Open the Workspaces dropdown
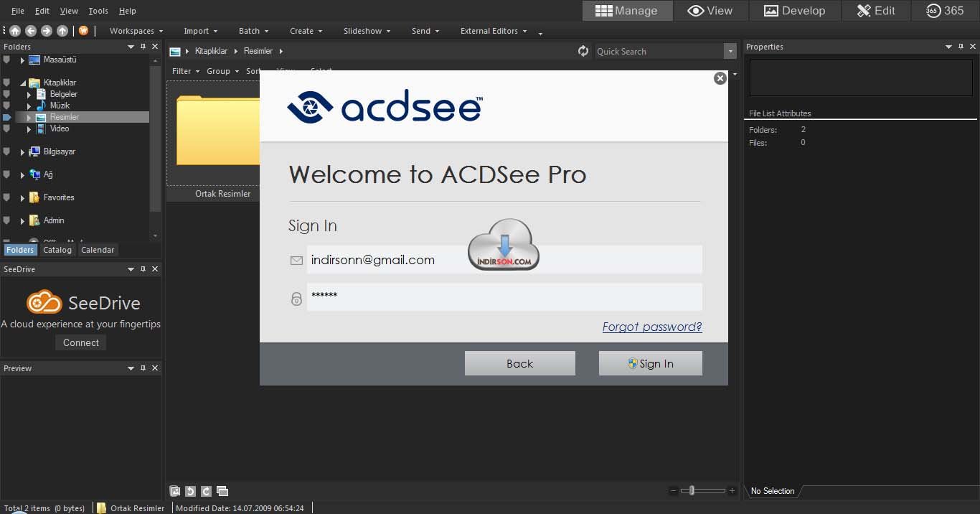 click(x=136, y=31)
